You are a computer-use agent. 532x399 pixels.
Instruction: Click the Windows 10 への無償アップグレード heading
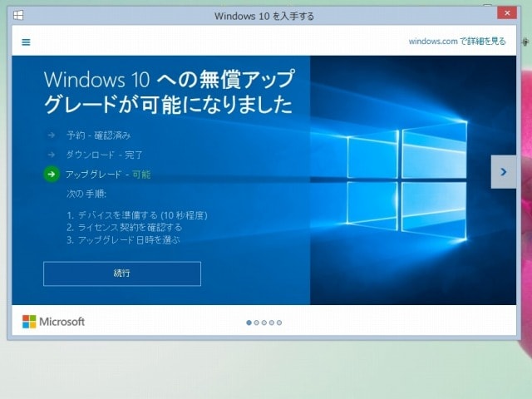coord(169,91)
